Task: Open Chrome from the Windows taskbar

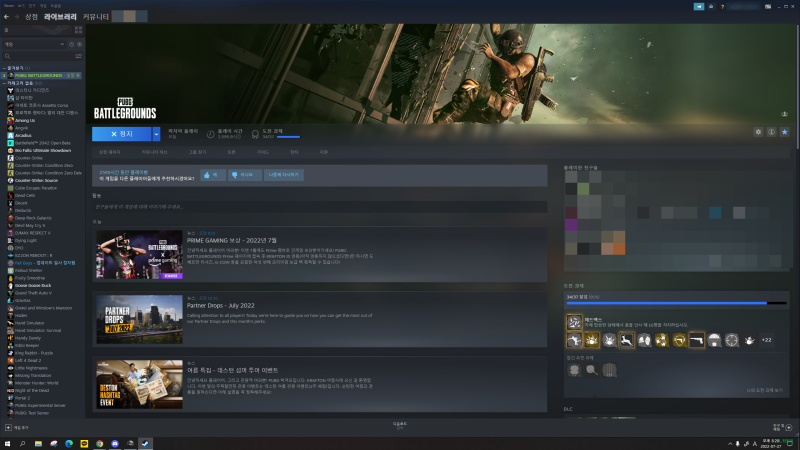Action: (99, 442)
